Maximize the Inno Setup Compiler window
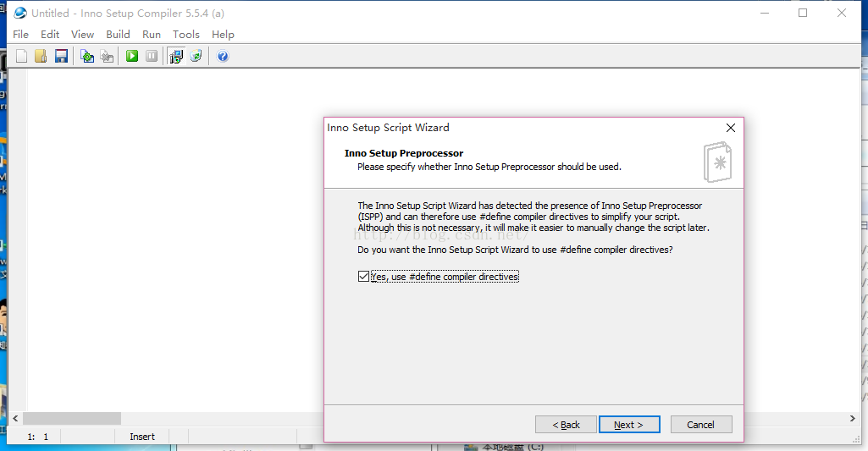 click(x=803, y=13)
